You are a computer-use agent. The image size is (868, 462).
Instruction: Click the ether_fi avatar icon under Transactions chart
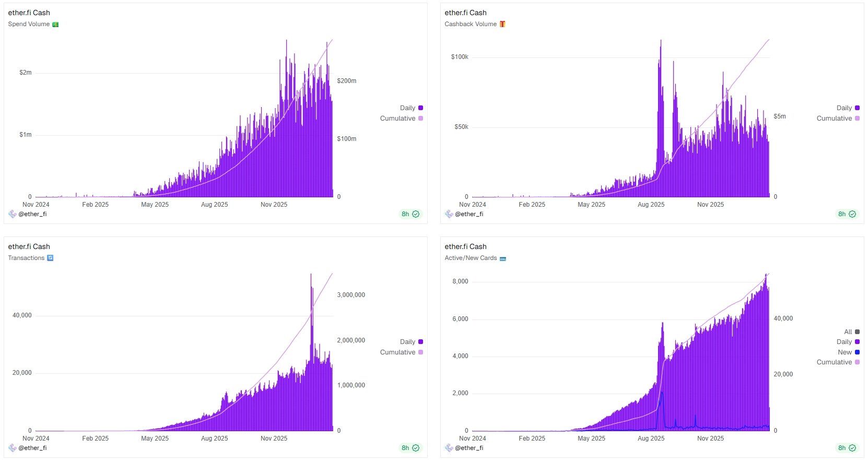coord(13,448)
